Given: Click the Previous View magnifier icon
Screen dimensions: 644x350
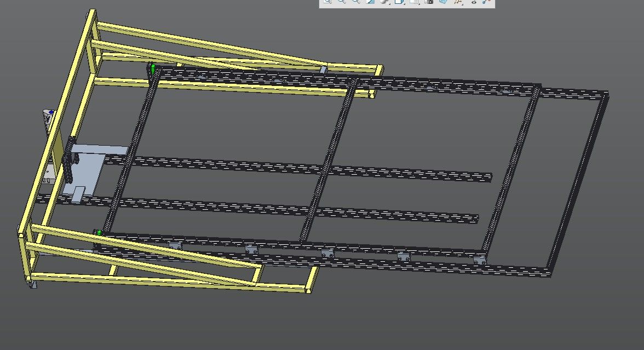Looking at the screenshot, I should click(355, 2).
